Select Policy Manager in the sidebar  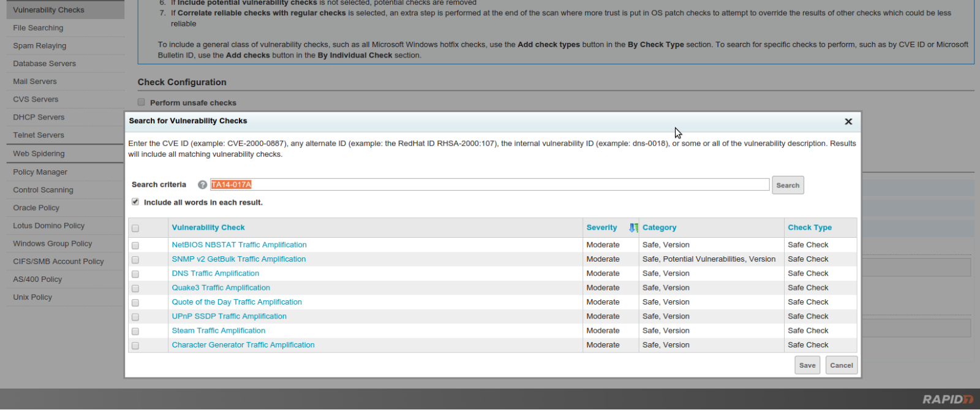click(40, 172)
